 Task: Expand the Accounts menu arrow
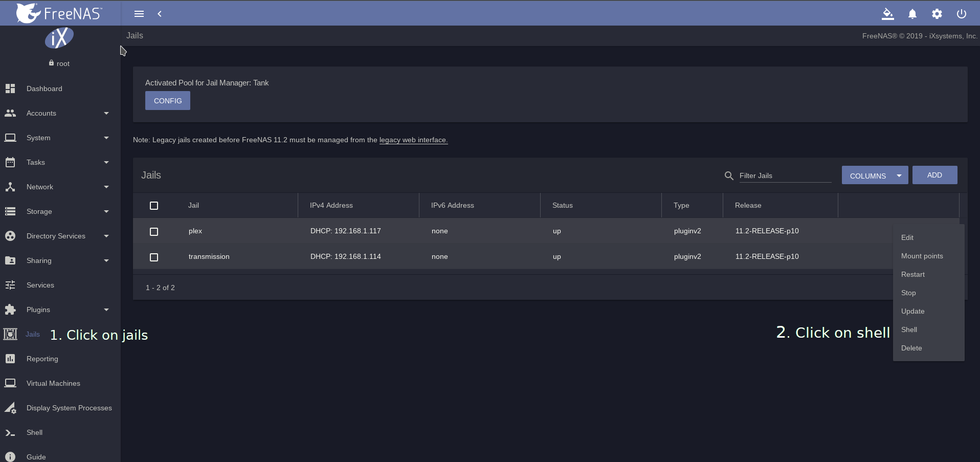click(x=106, y=113)
